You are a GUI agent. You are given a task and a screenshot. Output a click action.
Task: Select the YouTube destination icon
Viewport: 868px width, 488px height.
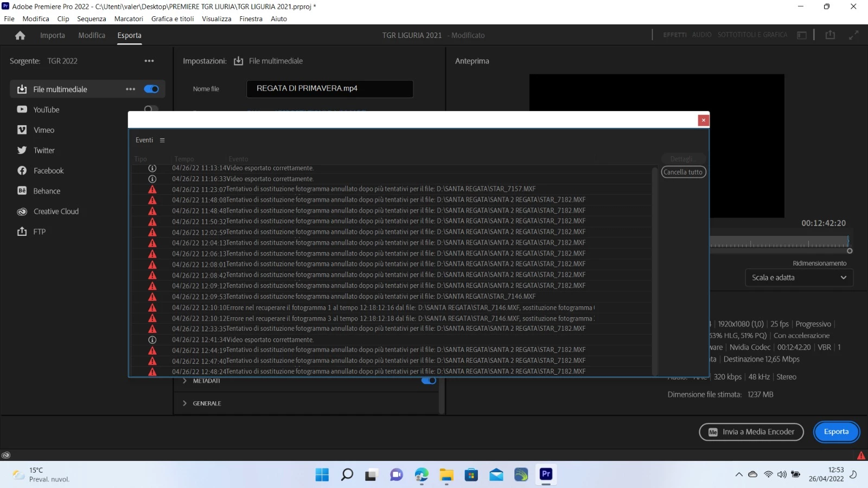click(x=22, y=110)
